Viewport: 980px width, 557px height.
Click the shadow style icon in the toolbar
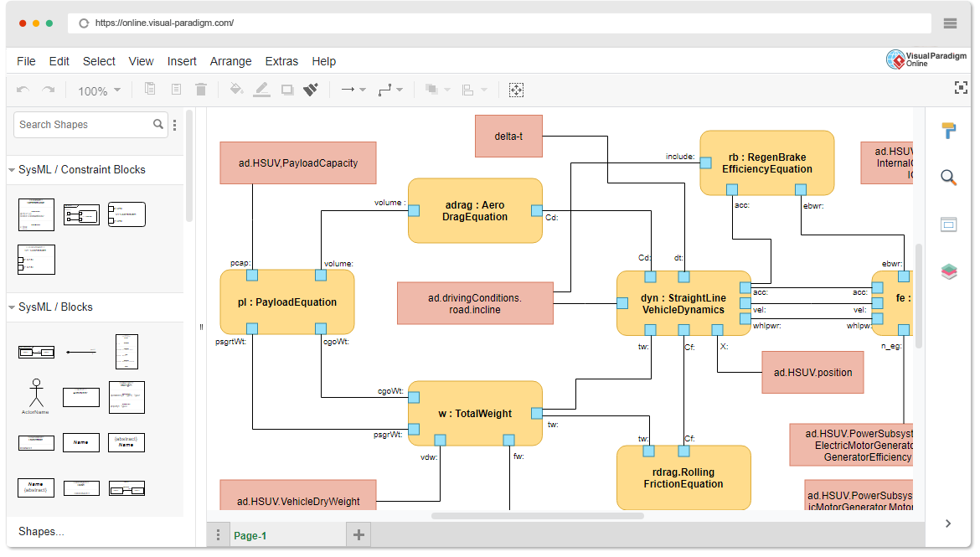(286, 90)
